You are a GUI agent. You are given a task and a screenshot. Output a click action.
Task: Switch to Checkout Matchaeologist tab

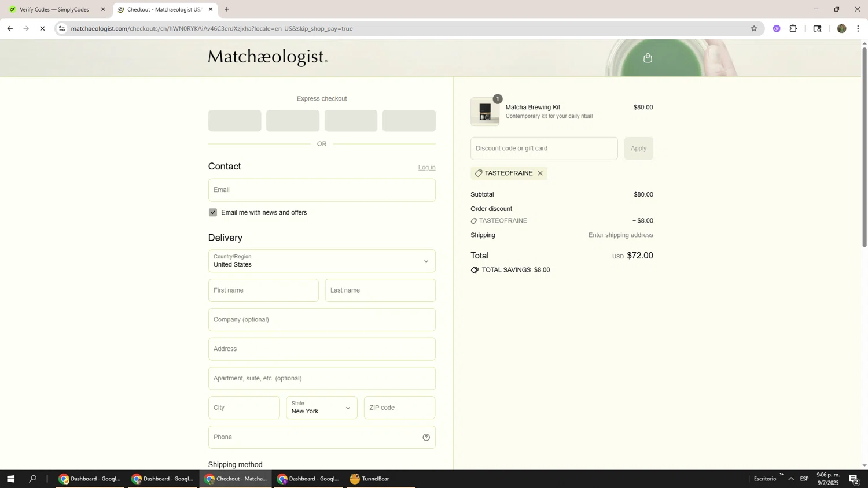click(x=164, y=9)
